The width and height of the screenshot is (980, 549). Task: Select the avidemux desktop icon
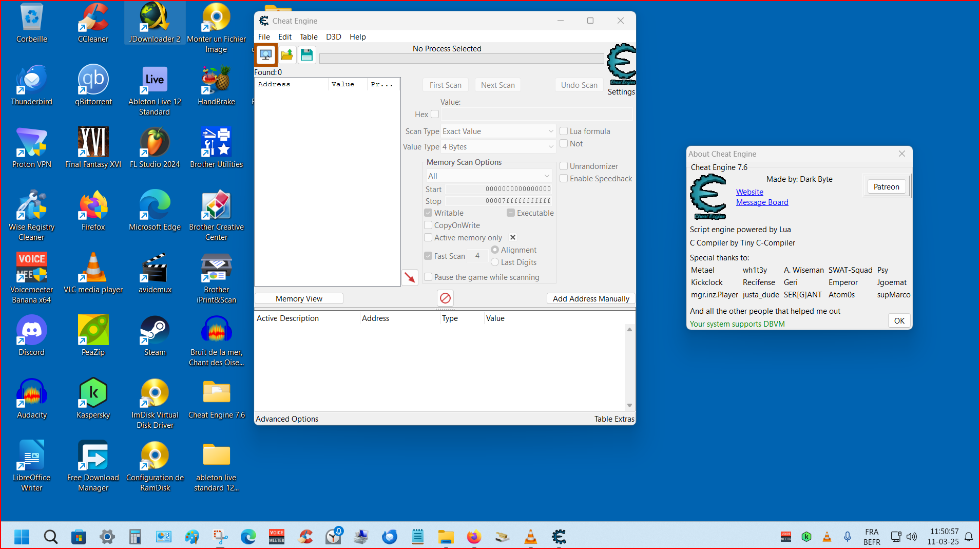pos(155,273)
